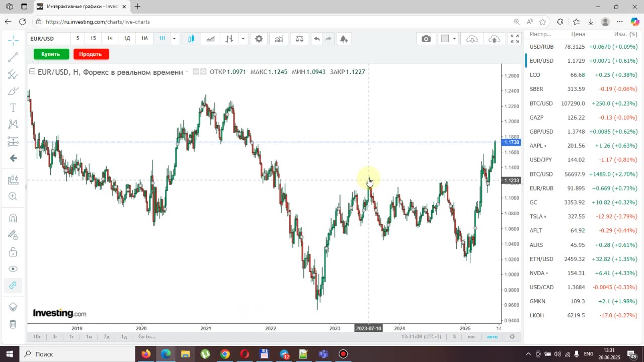Toggle лог logarithmic scale
Viewport: 644px width, 362px height.
tap(471, 337)
